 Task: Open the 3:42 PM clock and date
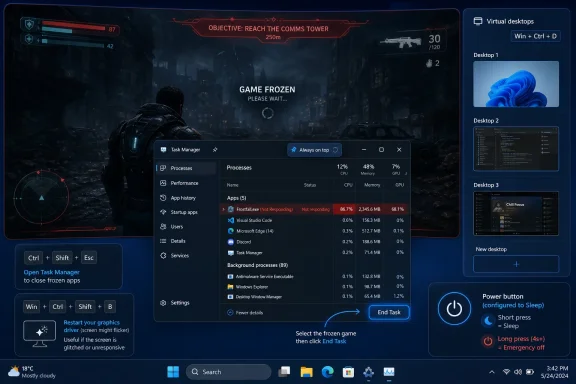point(554,372)
